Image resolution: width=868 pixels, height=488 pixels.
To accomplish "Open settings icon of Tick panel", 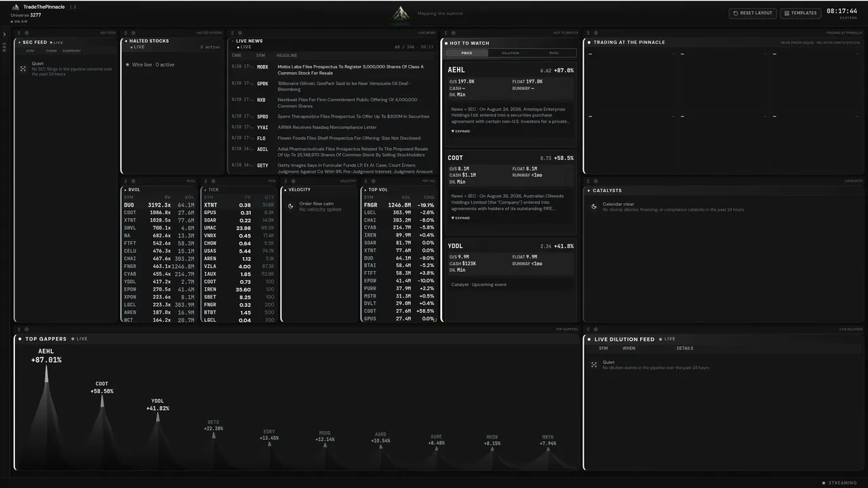I will [x=212, y=181].
